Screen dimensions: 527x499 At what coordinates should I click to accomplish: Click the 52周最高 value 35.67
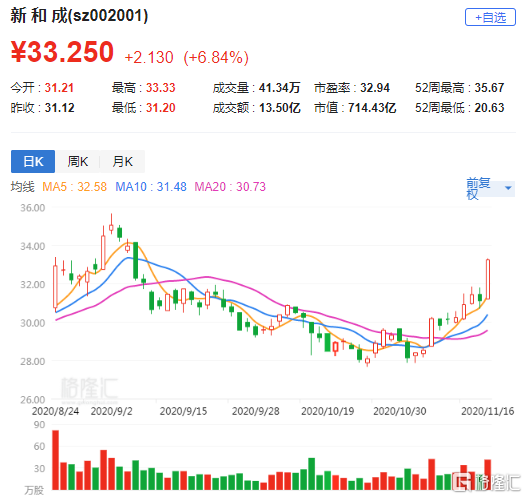pos(489,88)
